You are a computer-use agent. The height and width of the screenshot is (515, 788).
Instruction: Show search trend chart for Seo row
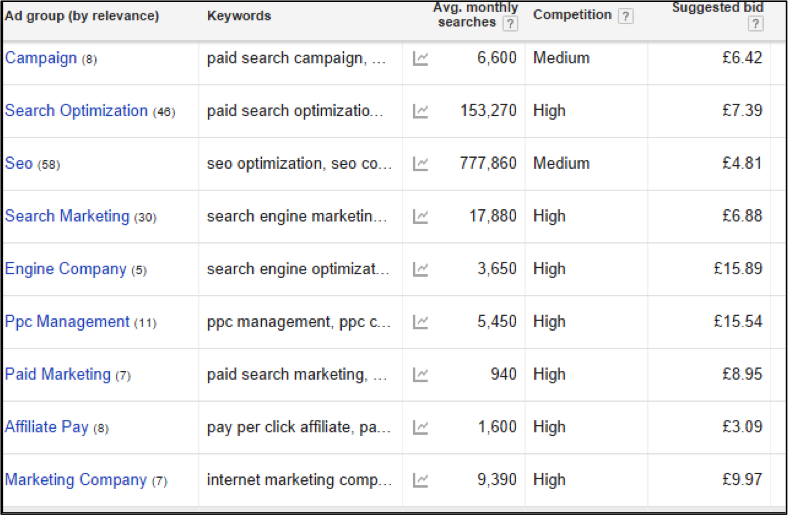pyautogui.click(x=420, y=164)
